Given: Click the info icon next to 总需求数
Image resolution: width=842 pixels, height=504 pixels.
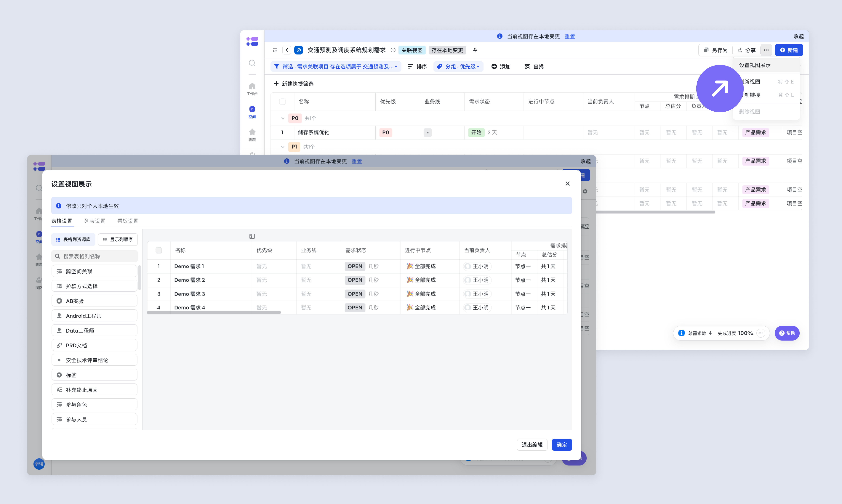Looking at the screenshot, I should pos(681,333).
